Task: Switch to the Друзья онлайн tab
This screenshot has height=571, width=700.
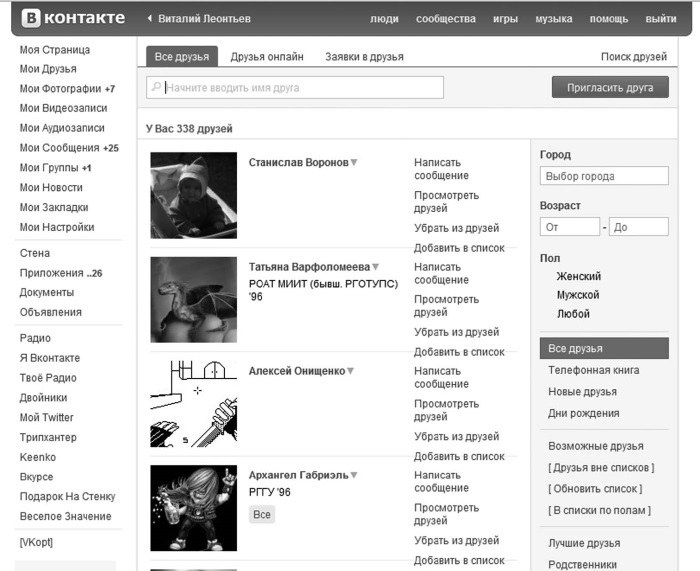Action: point(267,57)
